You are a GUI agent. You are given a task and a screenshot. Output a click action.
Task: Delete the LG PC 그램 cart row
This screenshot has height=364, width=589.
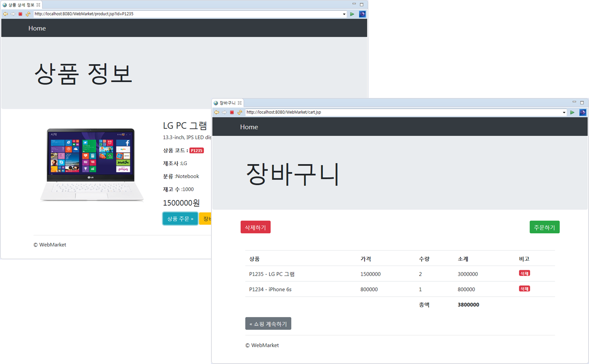524,274
